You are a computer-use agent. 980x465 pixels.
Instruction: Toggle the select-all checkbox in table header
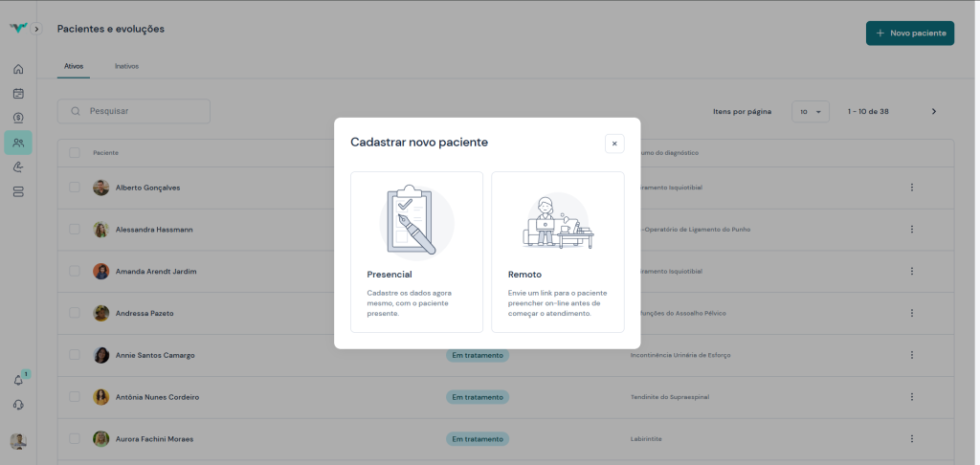click(x=75, y=153)
